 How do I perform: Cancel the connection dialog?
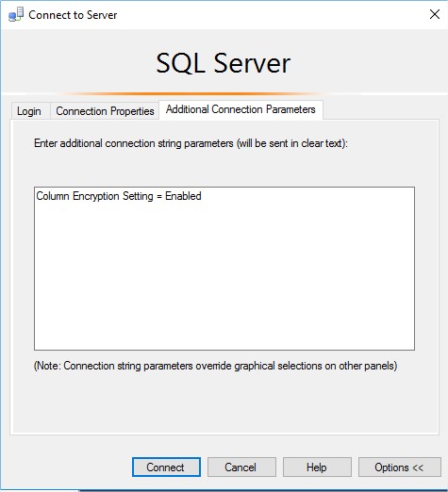tap(241, 467)
